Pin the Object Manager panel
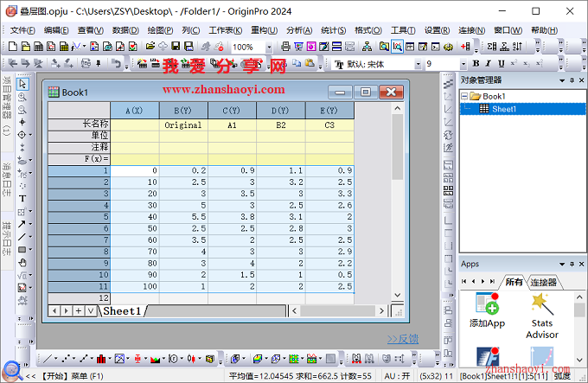The image size is (588, 383). 572,80
